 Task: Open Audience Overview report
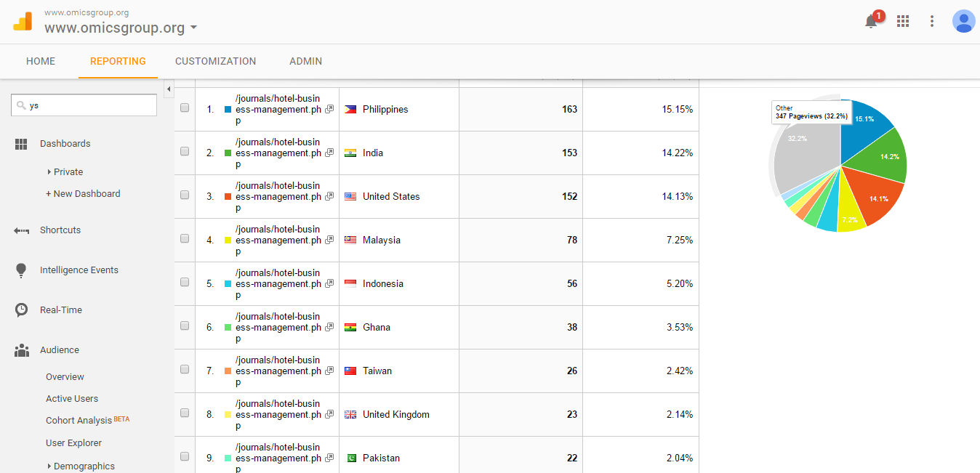65,377
